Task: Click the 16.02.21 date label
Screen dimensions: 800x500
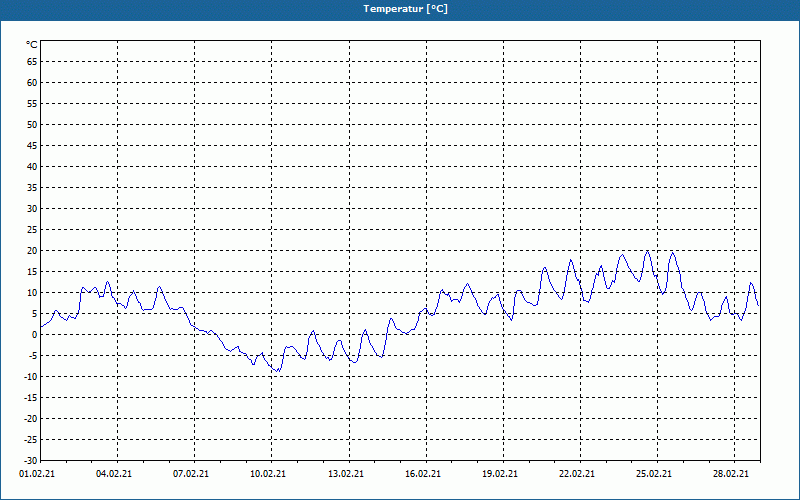Action: click(x=423, y=474)
